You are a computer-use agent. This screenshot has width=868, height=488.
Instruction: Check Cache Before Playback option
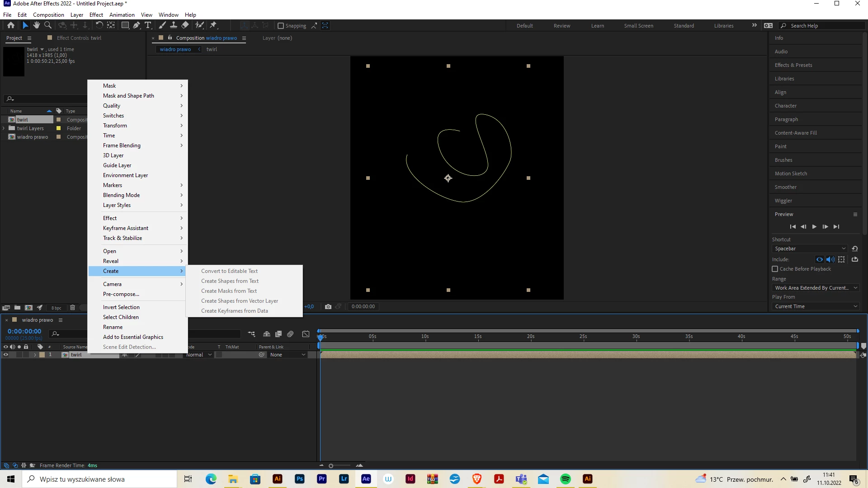click(775, 269)
